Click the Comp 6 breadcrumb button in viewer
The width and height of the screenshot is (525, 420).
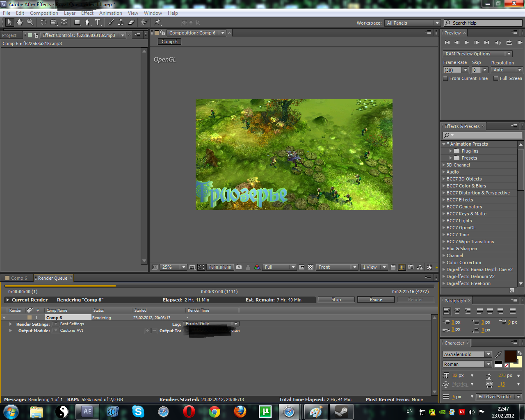[169, 41]
